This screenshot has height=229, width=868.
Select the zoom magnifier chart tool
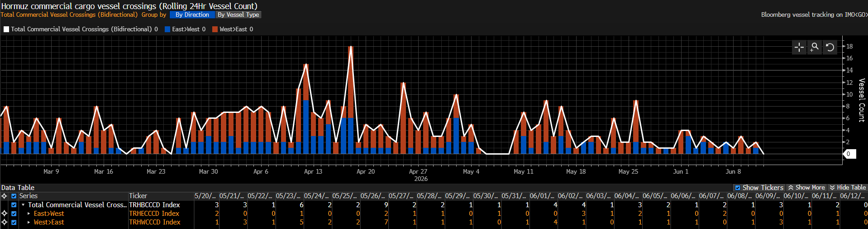[815, 47]
